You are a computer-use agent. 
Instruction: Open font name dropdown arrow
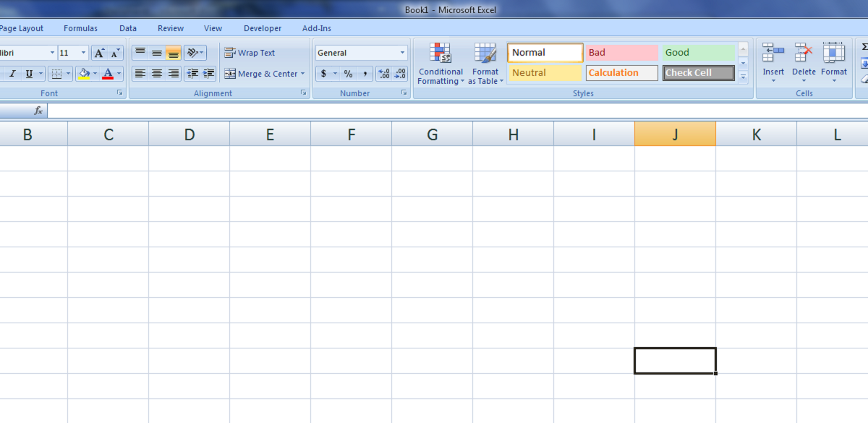pyautogui.click(x=52, y=53)
